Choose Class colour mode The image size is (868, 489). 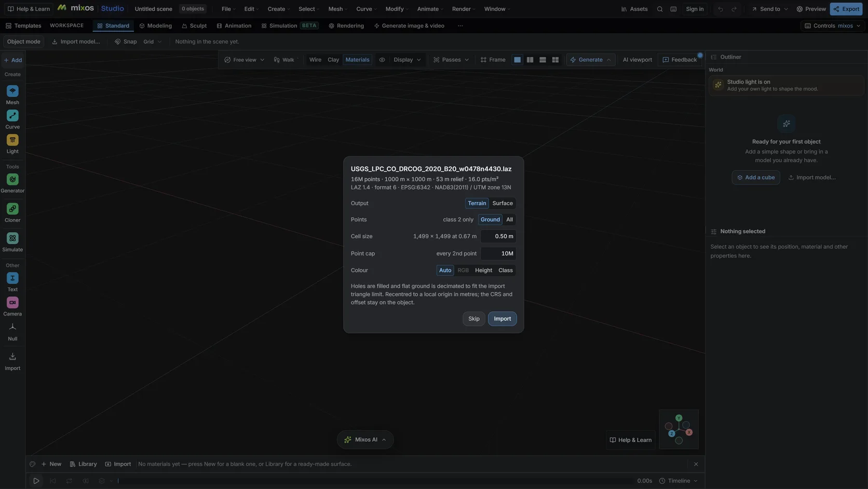pyautogui.click(x=506, y=270)
